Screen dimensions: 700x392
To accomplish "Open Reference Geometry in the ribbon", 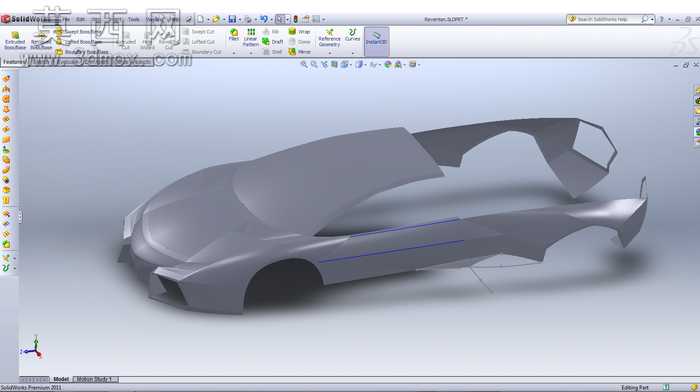I will [329, 38].
